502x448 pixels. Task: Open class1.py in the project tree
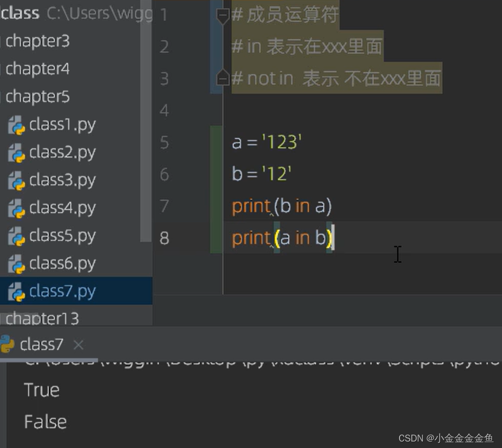pos(63,125)
